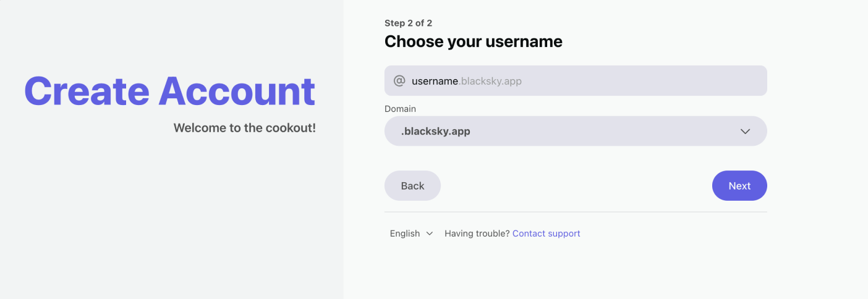Go back with the Back button
Viewport: 868px width, 299px height.
click(x=412, y=186)
